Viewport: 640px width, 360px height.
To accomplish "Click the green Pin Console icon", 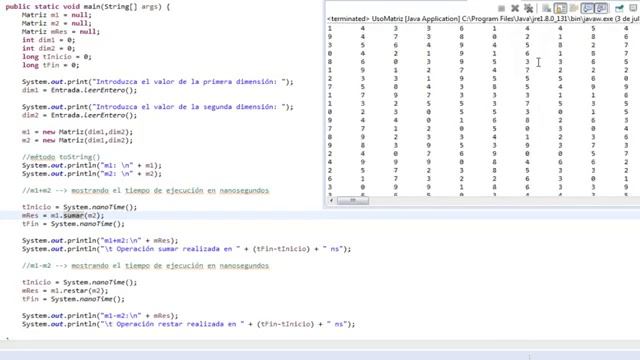I will pyautogui.click(x=619, y=8).
